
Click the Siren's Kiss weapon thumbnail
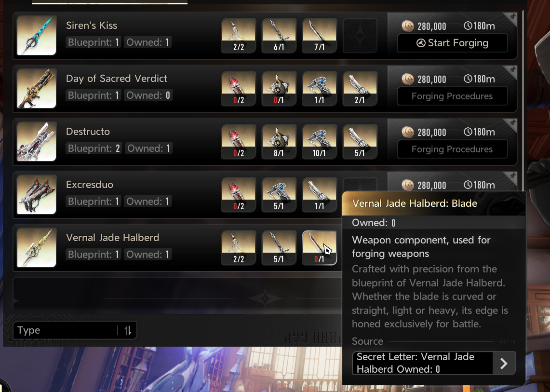coord(37,36)
